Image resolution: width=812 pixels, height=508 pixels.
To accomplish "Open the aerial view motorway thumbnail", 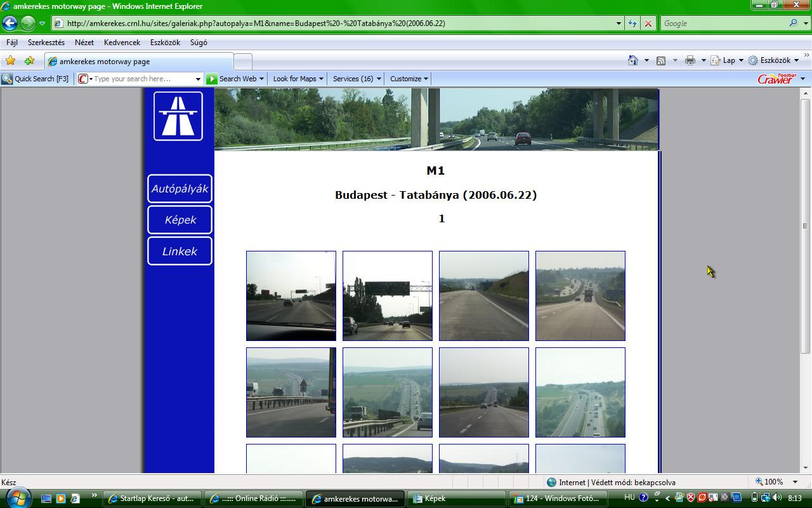I will click(580, 392).
